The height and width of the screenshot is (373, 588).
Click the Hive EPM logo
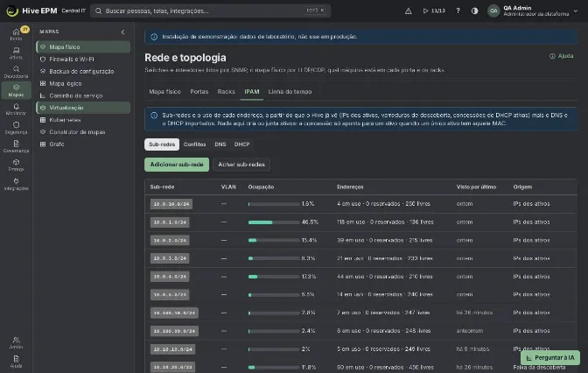31,11
